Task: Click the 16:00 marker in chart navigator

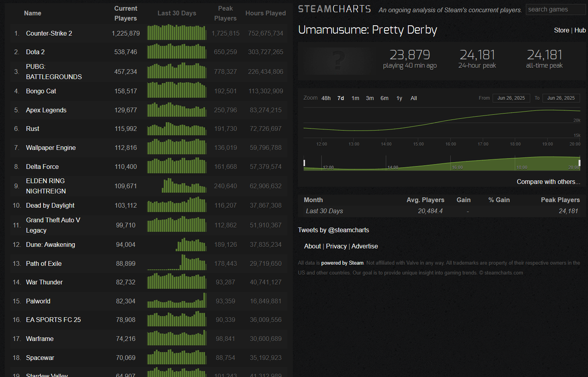Action: (x=457, y=168)
